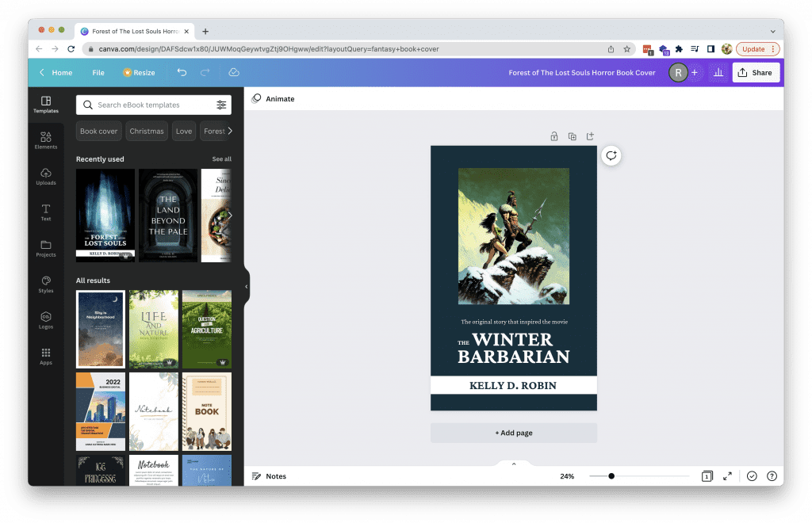Image resolution: width=812 pixels, height=523 pixels.
Task: Click the cloud save status icon
Action: (x=234, y=72)
